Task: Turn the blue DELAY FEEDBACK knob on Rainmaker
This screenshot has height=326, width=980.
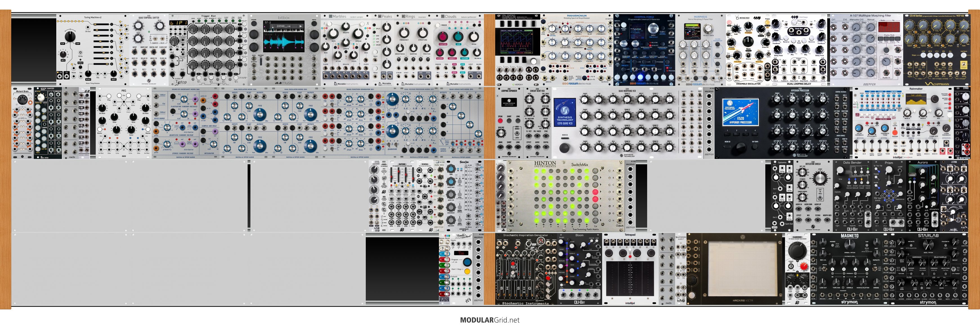Action: [859, 128]
